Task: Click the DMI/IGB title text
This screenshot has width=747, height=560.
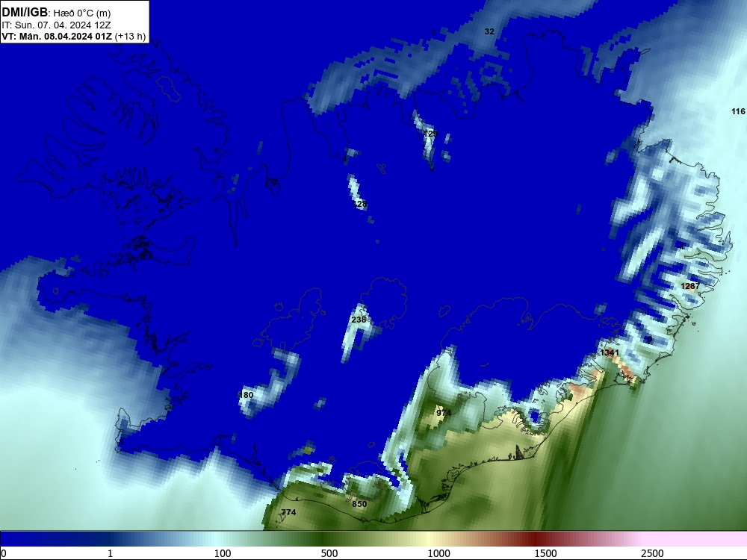Action: pos(25,13)
